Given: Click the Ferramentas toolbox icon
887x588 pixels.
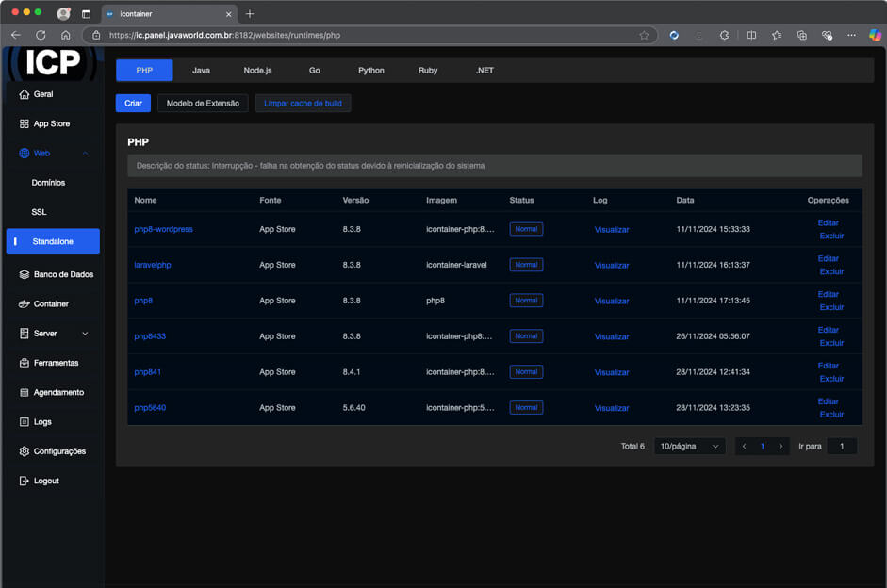Looking at the screenshot, I should click(x=25, y=363).
